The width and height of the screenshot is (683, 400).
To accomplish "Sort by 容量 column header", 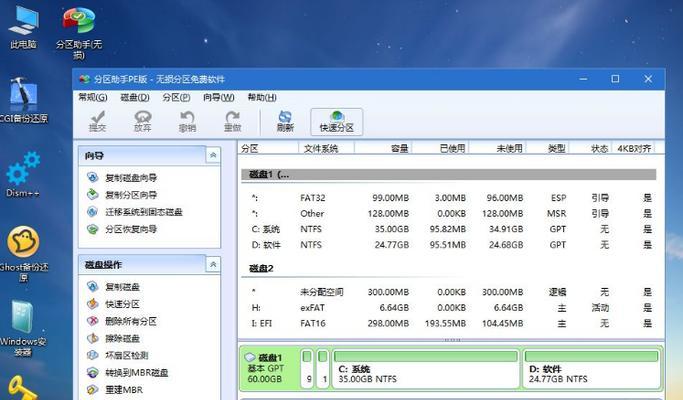I will [x=383, y=148].
